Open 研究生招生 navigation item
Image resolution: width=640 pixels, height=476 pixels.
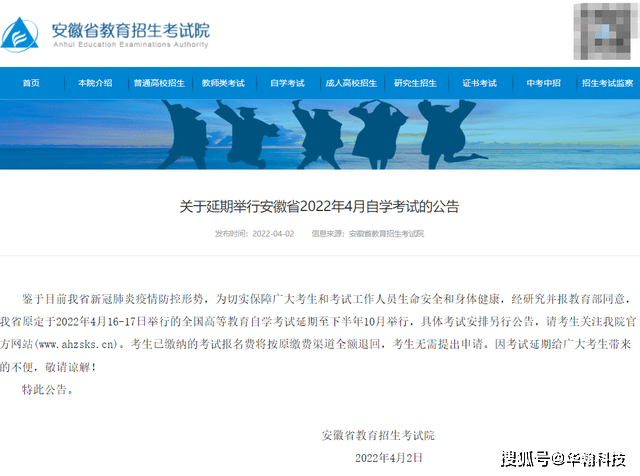pos(415,83)
